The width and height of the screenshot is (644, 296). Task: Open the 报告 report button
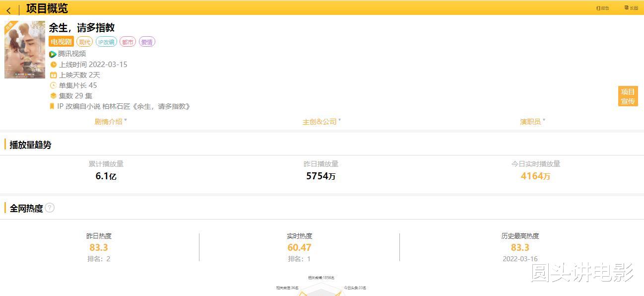click(x=603, y=8)
